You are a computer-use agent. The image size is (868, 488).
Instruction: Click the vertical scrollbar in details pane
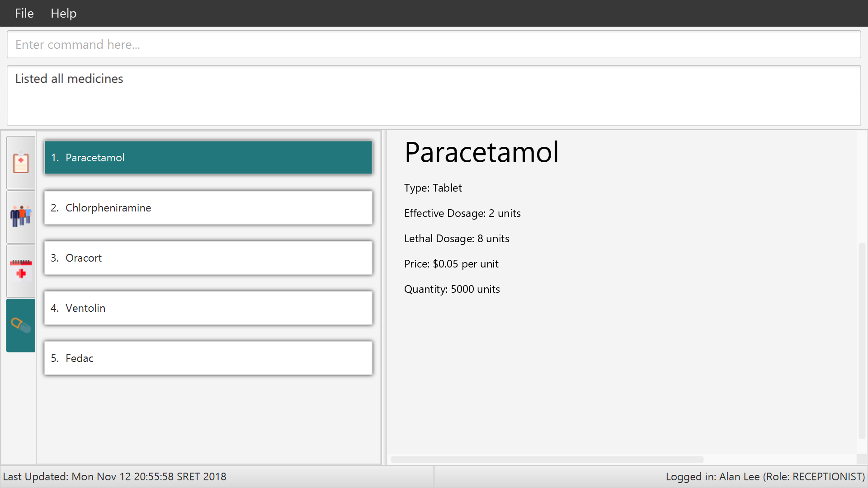point(862,341)
